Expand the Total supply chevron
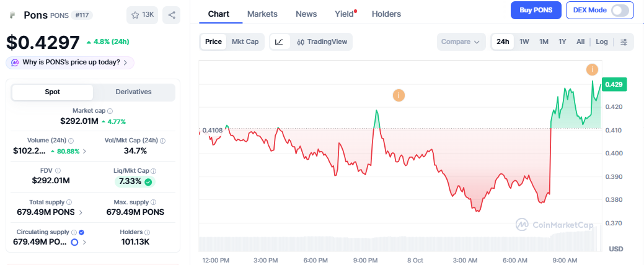This screenshot has height=265, width=644. (81, 212)
